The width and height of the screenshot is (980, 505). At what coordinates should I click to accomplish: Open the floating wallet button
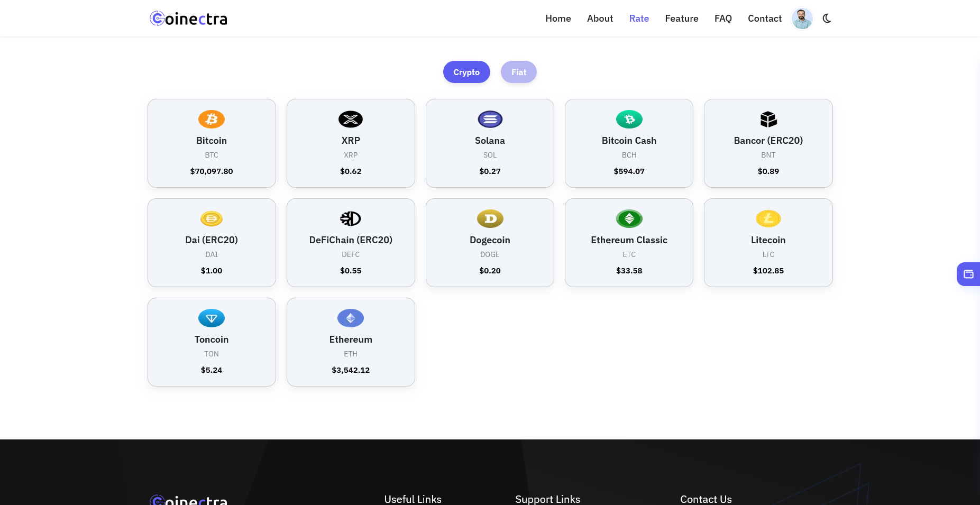pyautogui.click(x=968, y=274)
